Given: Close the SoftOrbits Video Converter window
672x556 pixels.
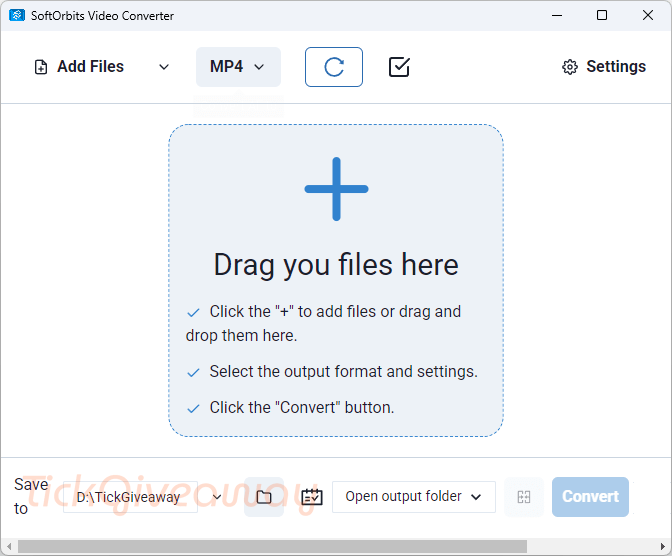Looking at the screenshot, I should 648,15.
